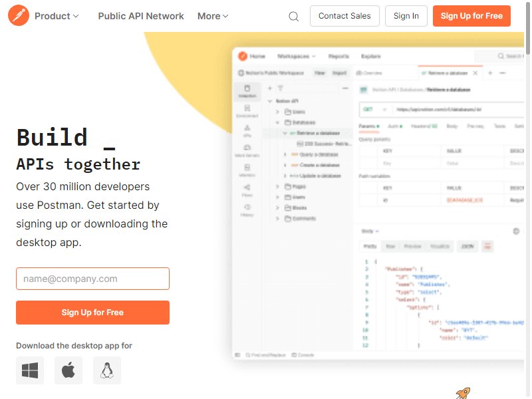Download the Linux desktop app via penguin icon

tap(107, 370)
